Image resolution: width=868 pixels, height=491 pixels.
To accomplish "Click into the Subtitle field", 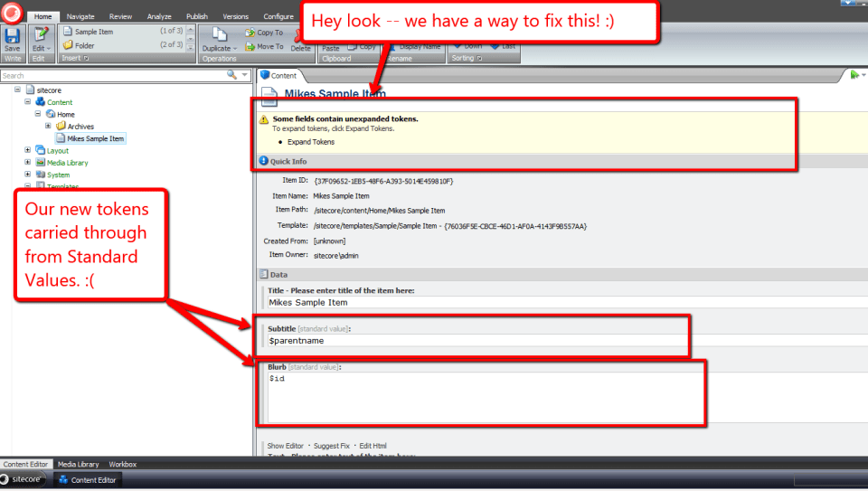I will coord(475,341).
